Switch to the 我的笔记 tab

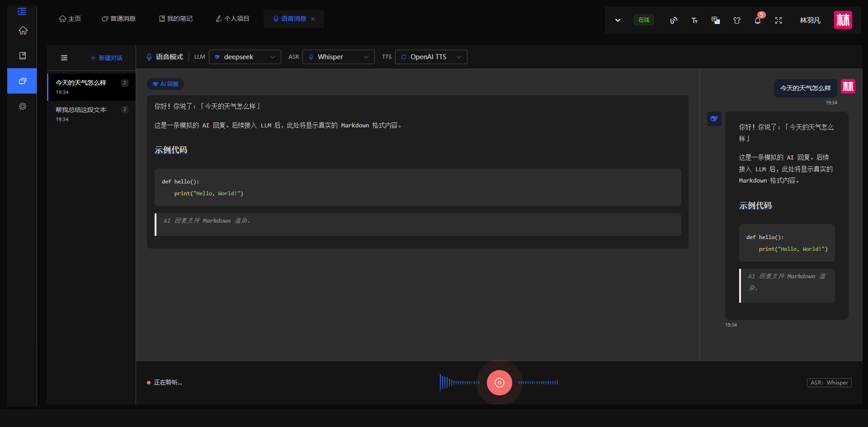(176, 19)
